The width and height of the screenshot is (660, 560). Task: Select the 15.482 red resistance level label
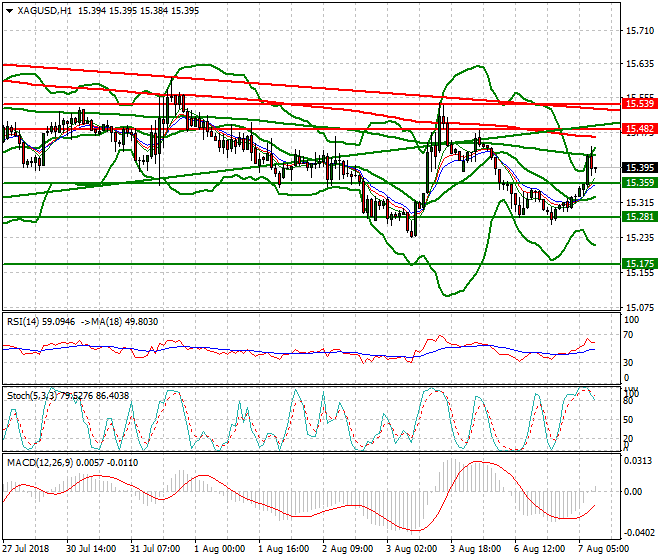coord(640,129)
